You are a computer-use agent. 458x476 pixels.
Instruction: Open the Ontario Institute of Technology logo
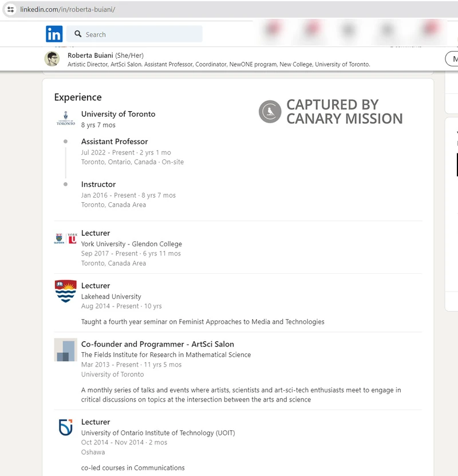pyautogui.click(x=65, y=427)
